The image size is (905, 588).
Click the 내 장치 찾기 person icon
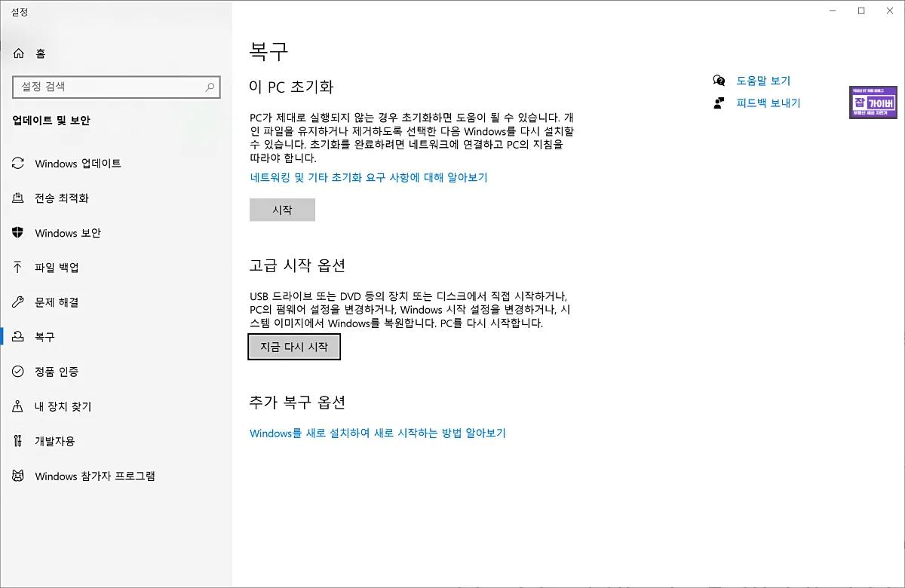click(19, 406)
